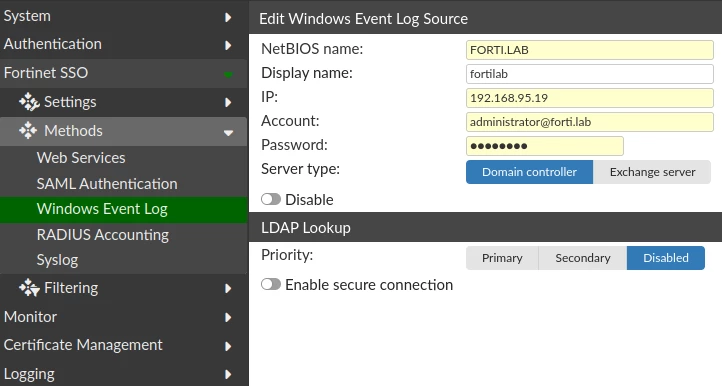This screenshot has width=722, height=386.
Task: Toggle the Disable switch
Action: point(271,199)
